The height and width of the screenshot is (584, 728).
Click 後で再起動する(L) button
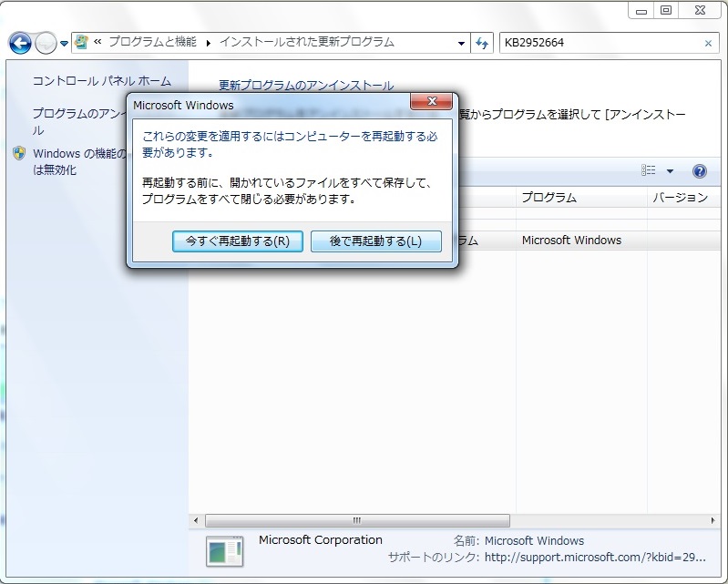click(375, 241)
